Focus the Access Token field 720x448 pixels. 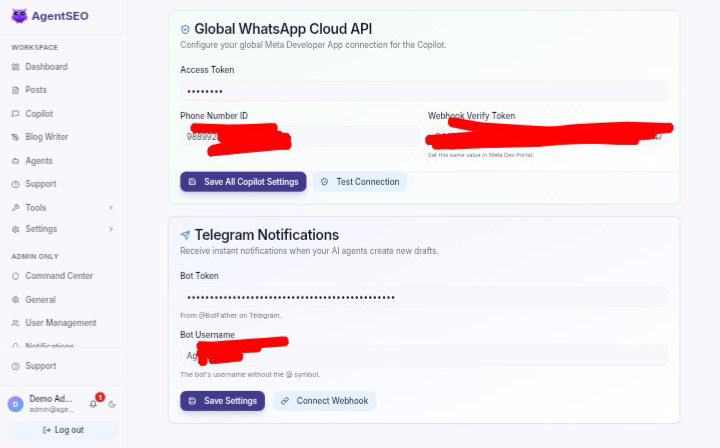[424, 91]
